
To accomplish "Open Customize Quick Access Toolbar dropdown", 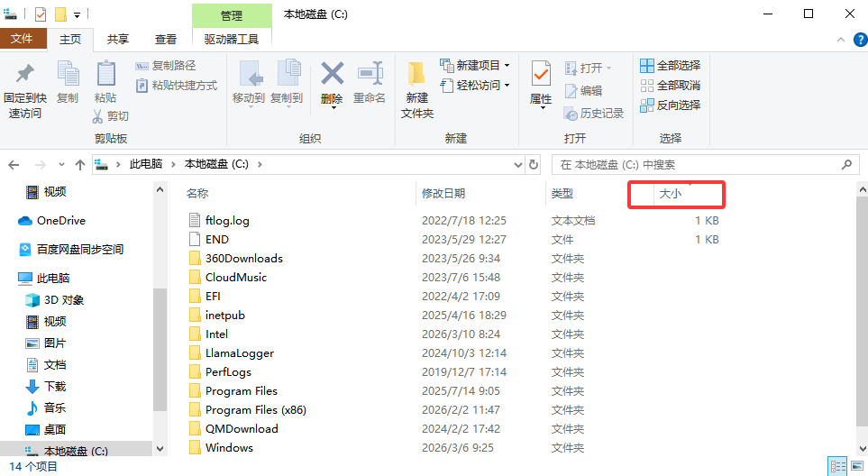I will click(x=77, y=15).
